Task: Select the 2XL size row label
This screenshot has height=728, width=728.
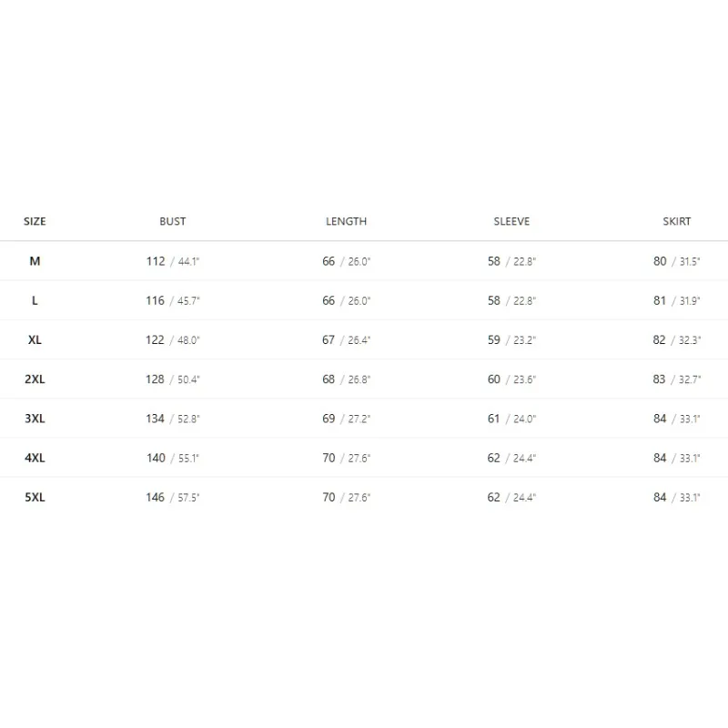Action: click(x=35, y=379)
